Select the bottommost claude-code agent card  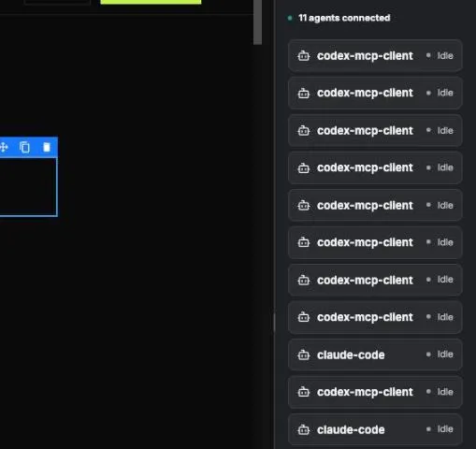click(x=375, y=429)
